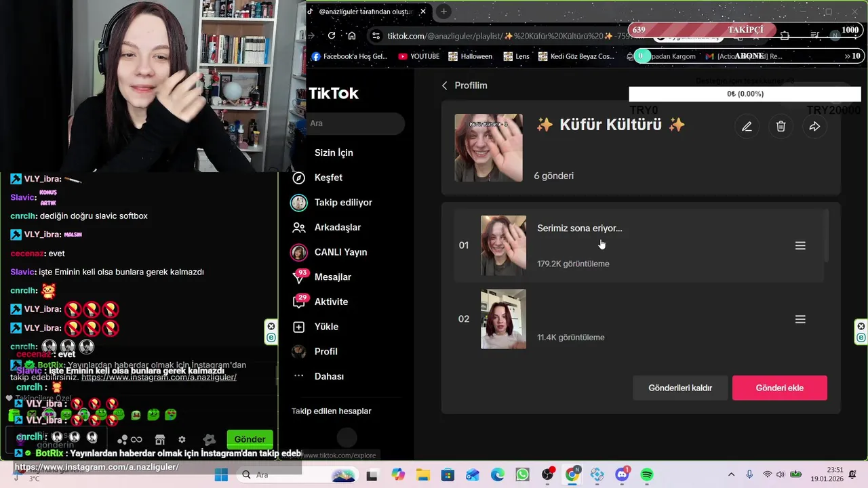Open the playlist cover thumbnail
The height and width of the screenshot is (488, 868).
coord(488,148)
